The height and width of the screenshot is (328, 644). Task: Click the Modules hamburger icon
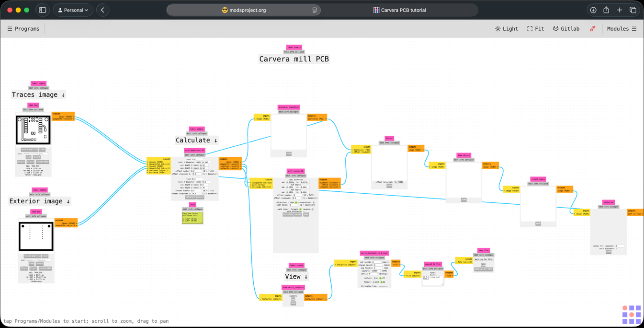point(634,29)
